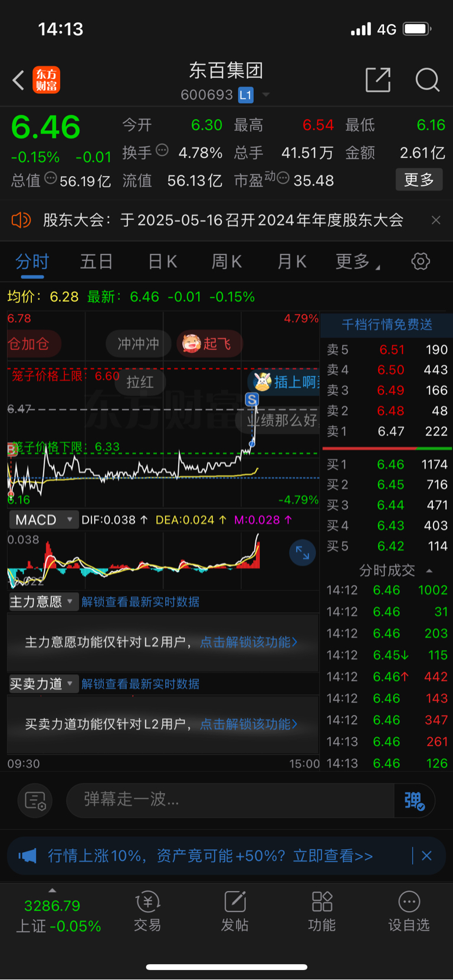Select the 买5 6.42 order row
Viewport: 453px width, 980px height.
tap(387, 546)
